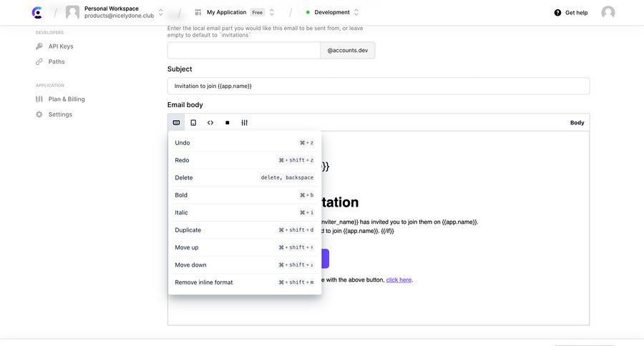Expand the Personal Workspace switcher chevrons
This screenshot has width=644, height=346.
click(x=161, y=12)
